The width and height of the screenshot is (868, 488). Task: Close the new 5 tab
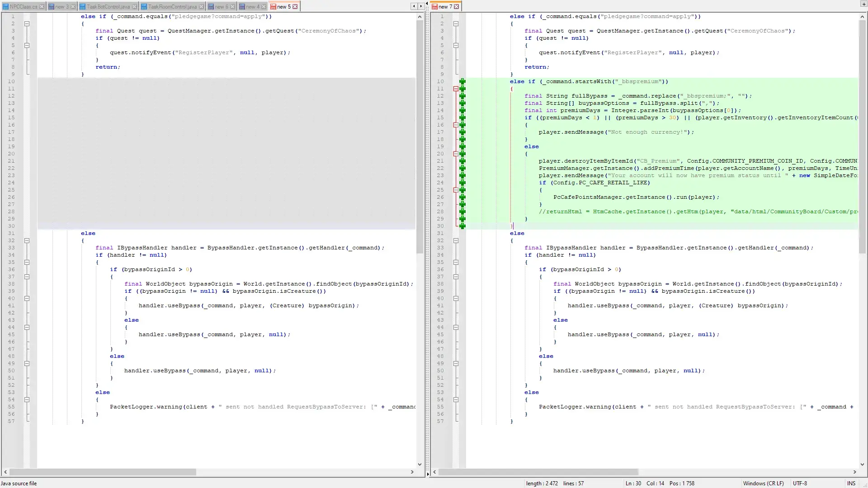pyautogui.click(x=295, y=7)
